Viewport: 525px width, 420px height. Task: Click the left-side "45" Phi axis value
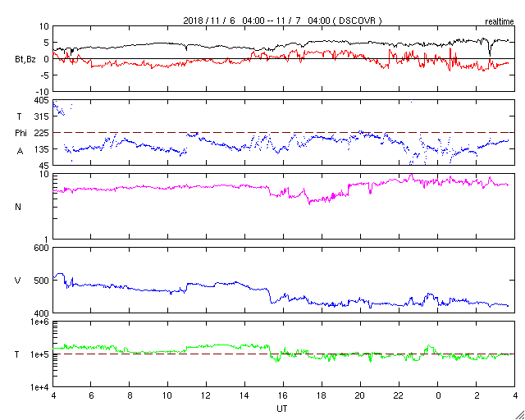[44, 166]
